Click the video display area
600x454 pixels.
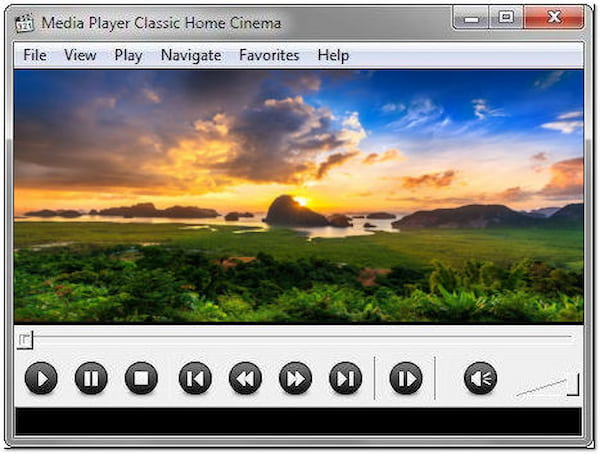298,196
